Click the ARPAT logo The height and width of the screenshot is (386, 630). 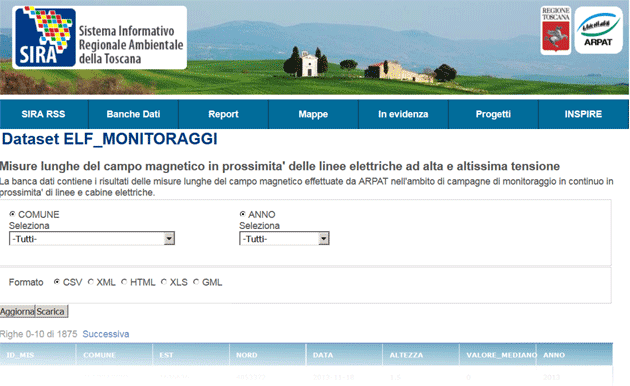[x=598, y=30]
